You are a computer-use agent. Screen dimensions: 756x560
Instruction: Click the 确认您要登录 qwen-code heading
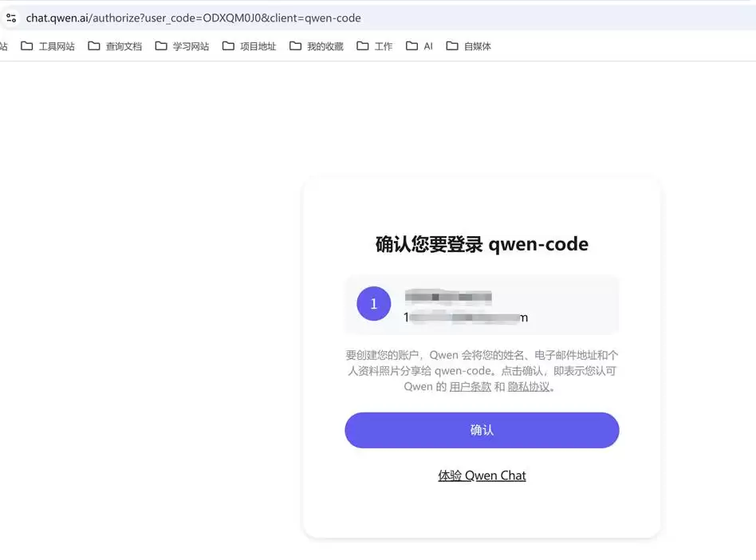(x=482, y=244)
